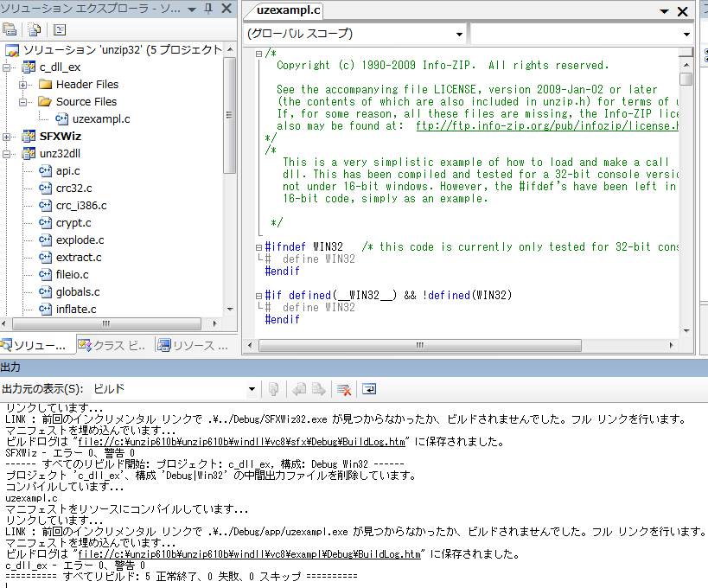The width and height of the screenshot is (708, 588).
Task: Click the Header Files folder icon
Action: (45, 85)
